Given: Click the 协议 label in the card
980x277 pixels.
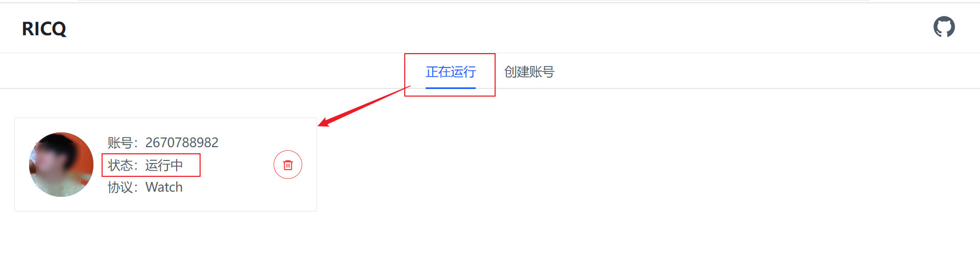Looking at the screenshot, I should (120, 187).
